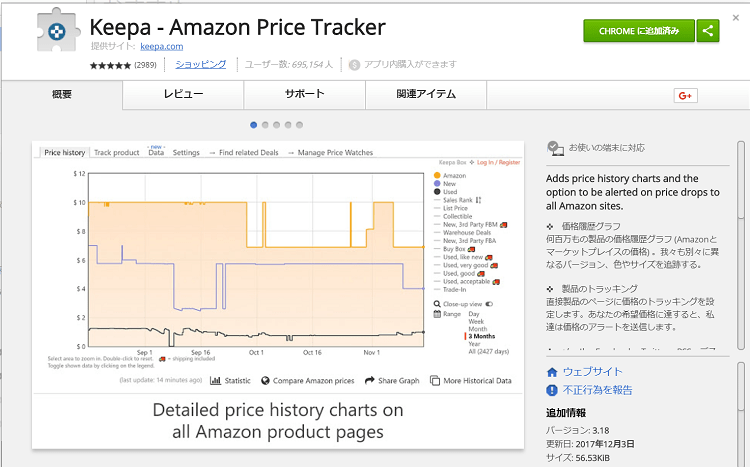Switch to the レビュー tab
This screenshot has width=750, height=467.
point(183,94)
